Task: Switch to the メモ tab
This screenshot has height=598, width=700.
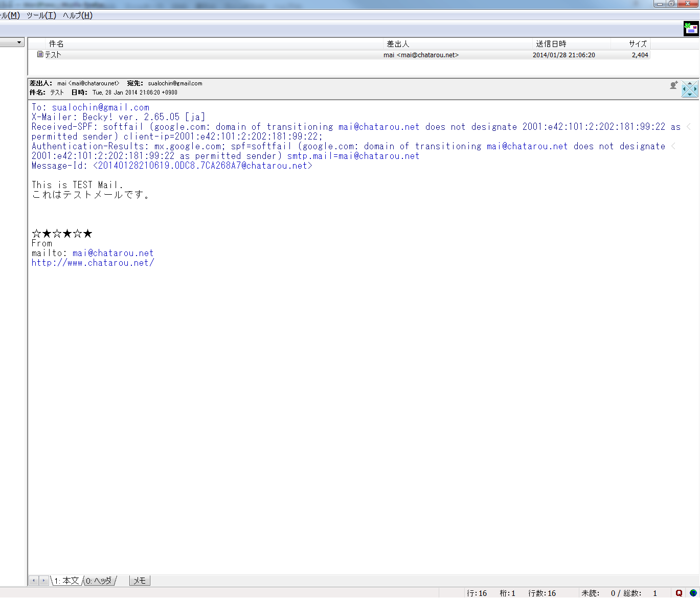Action: 140,581
